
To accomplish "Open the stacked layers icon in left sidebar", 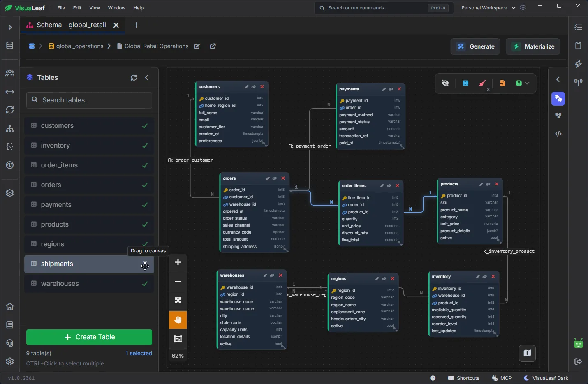I will click(x=10, y=193).
